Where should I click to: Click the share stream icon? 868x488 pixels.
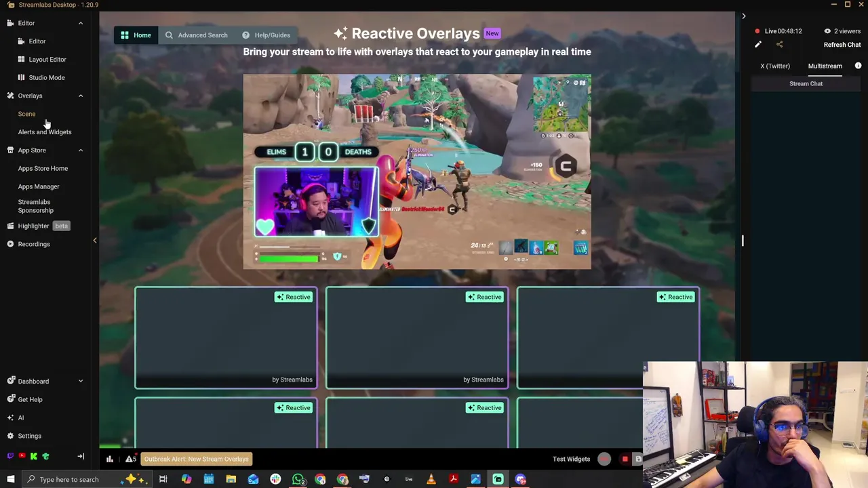pos(779,45)
